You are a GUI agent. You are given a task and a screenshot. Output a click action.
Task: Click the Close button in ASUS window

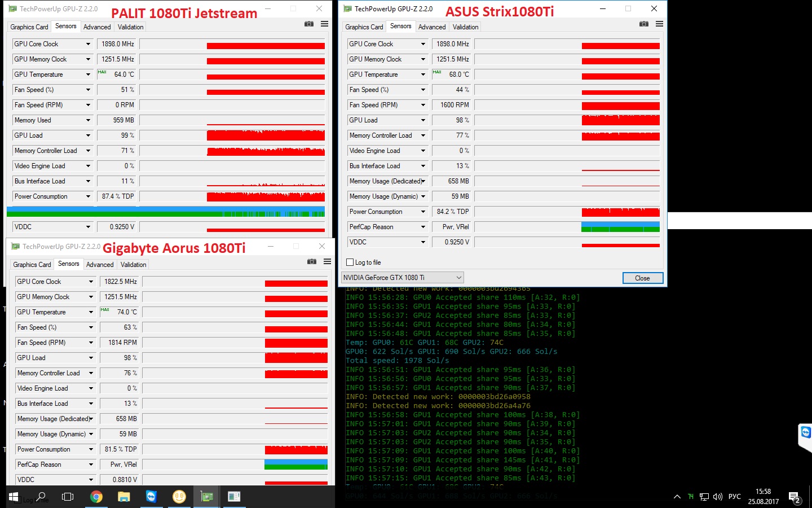643,278
